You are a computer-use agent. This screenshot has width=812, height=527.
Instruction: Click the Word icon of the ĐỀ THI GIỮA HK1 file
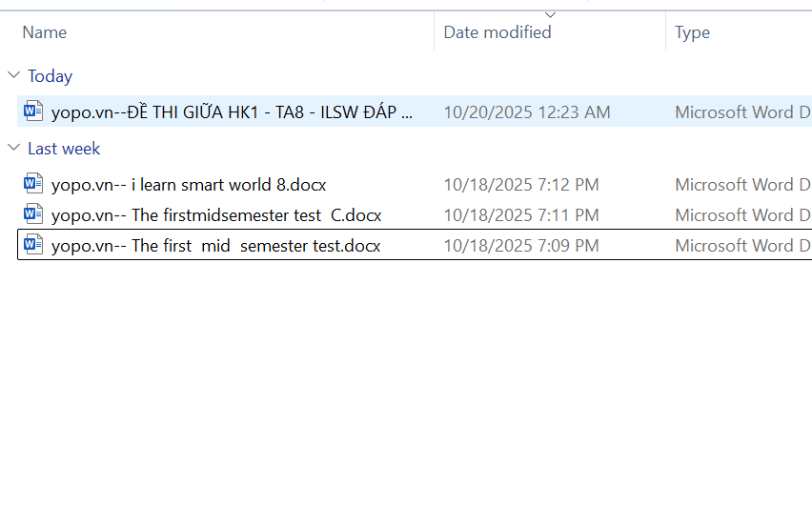coord(33,111)
